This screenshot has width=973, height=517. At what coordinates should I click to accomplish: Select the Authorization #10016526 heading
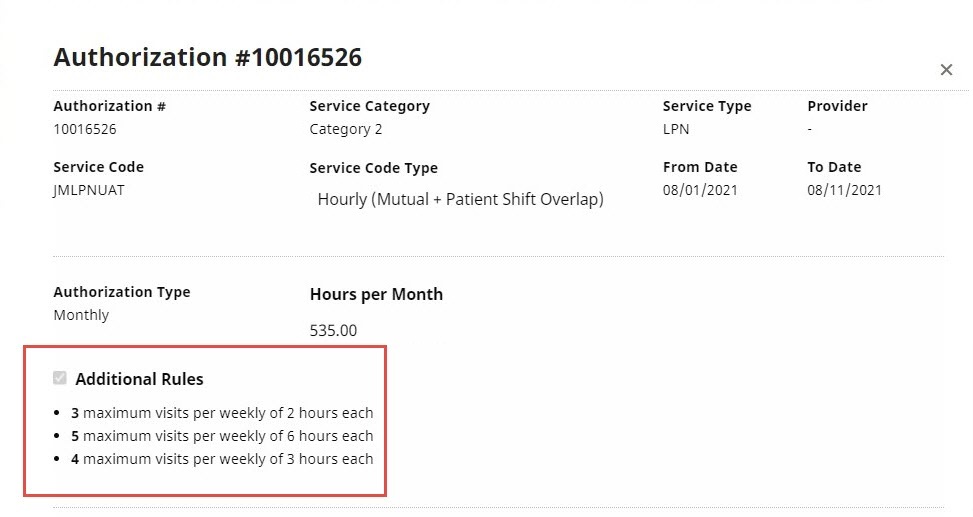207,57
